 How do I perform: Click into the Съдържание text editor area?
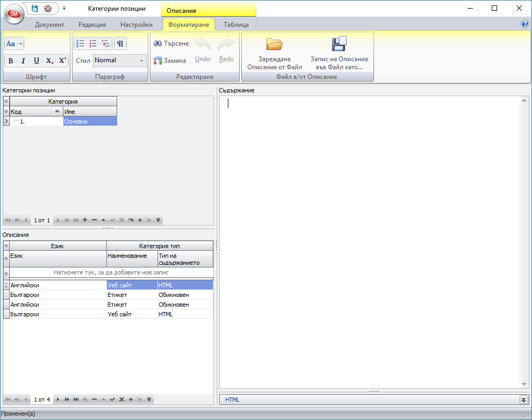pyautogui.click(x=370, y=242)
